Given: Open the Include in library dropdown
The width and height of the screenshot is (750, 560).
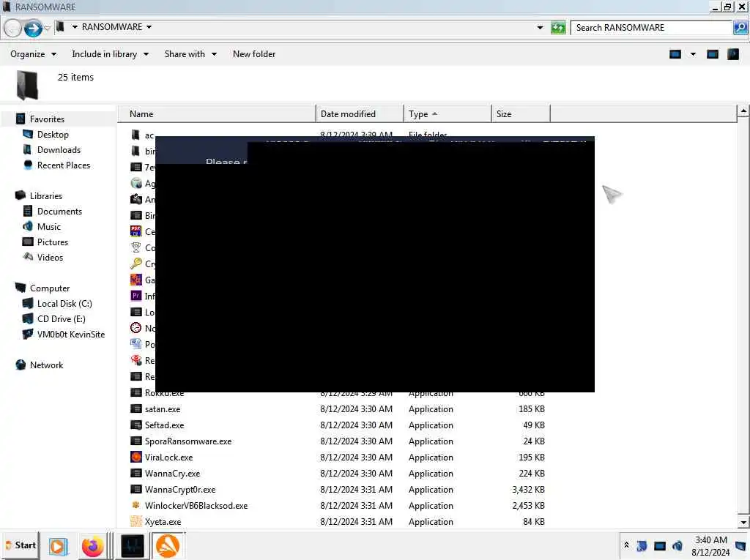Looking at the screenshot, I should [110, 54].
